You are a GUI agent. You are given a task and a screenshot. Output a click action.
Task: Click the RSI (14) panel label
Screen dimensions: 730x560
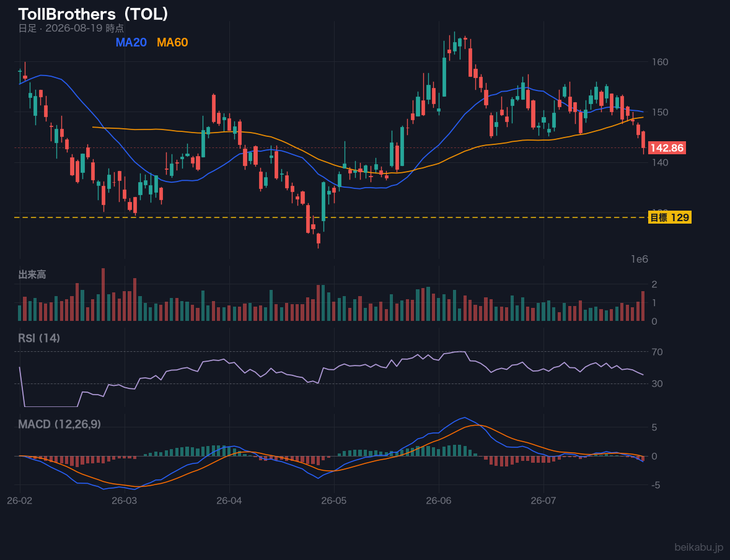click(39, 338)
